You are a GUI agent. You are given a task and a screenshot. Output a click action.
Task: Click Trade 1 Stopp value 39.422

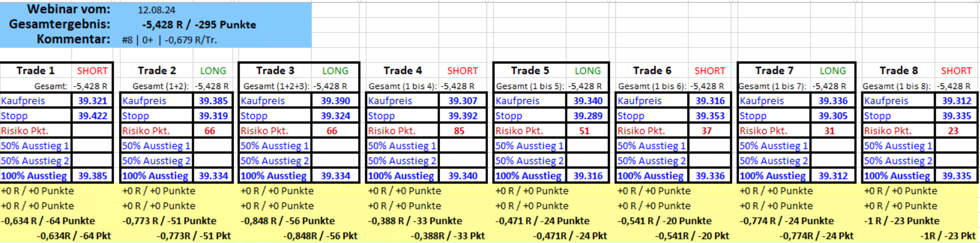pos(92,115)
